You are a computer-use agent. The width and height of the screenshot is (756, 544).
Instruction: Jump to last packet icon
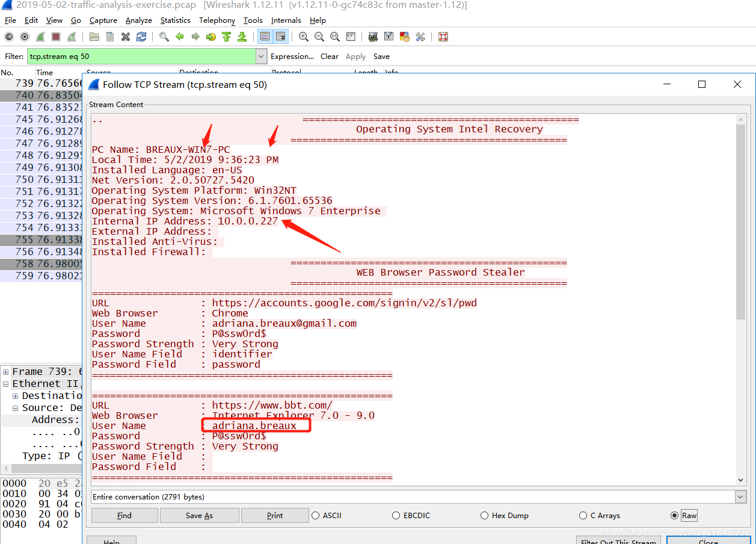click(242, 37)
